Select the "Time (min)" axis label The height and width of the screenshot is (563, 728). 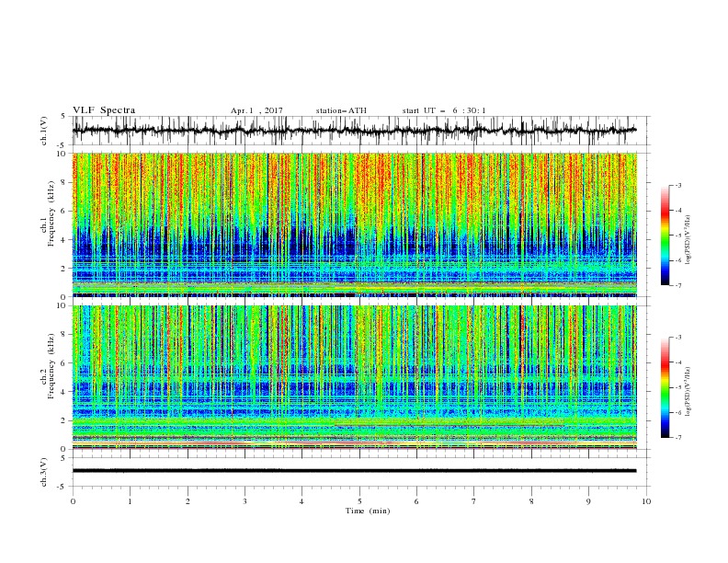(x=368, y=511)
